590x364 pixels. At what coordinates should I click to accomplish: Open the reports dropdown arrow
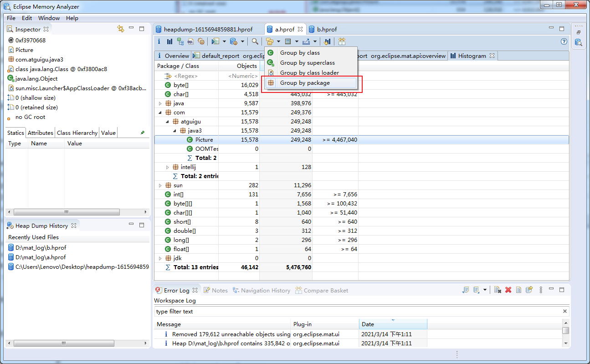point(224,42)
